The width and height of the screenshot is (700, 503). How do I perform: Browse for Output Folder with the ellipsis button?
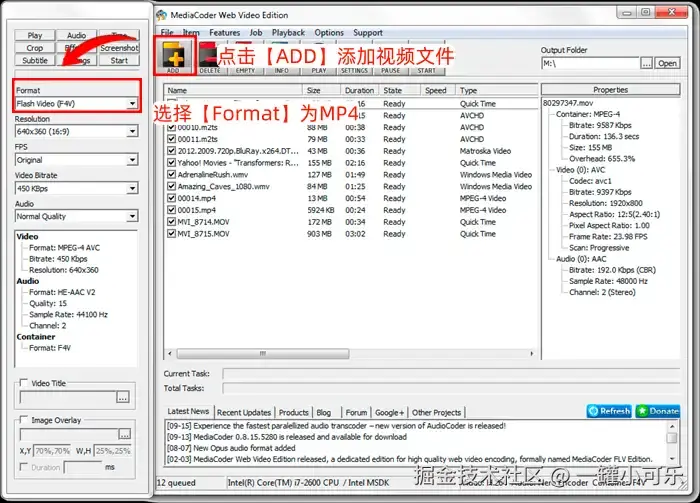tap(646, 63)
